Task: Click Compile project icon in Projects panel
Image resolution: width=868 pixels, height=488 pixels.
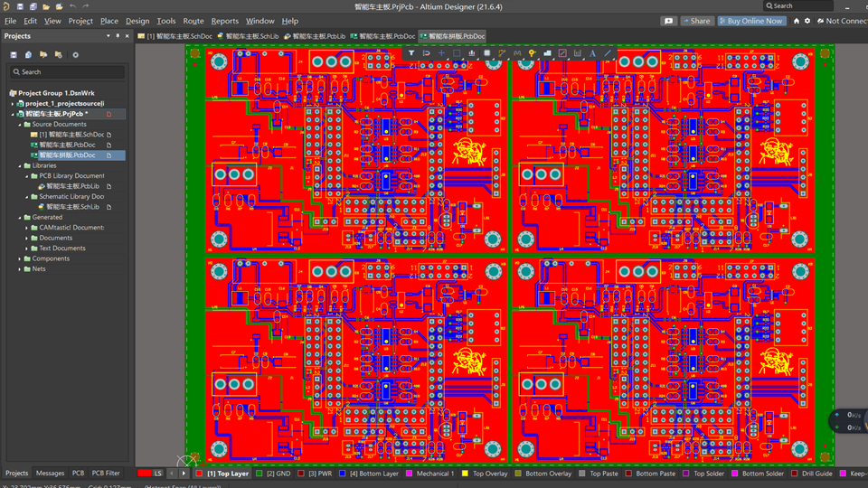Action: [28, 55]
